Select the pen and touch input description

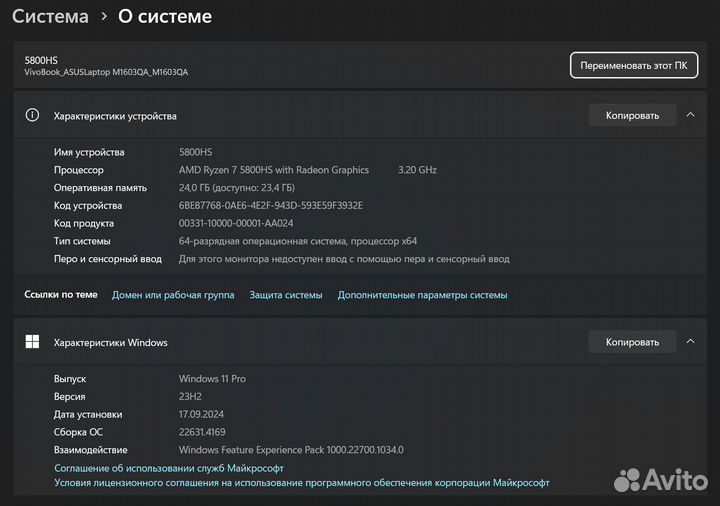[344, 259]
